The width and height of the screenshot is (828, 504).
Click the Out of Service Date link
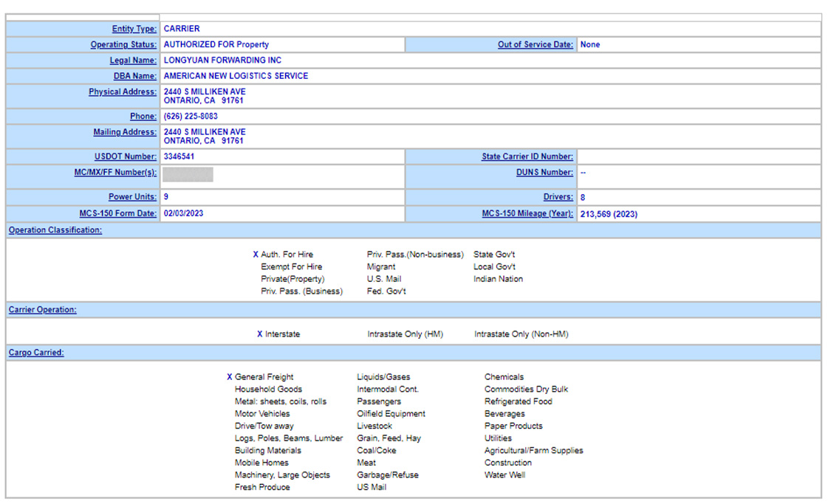535,44
